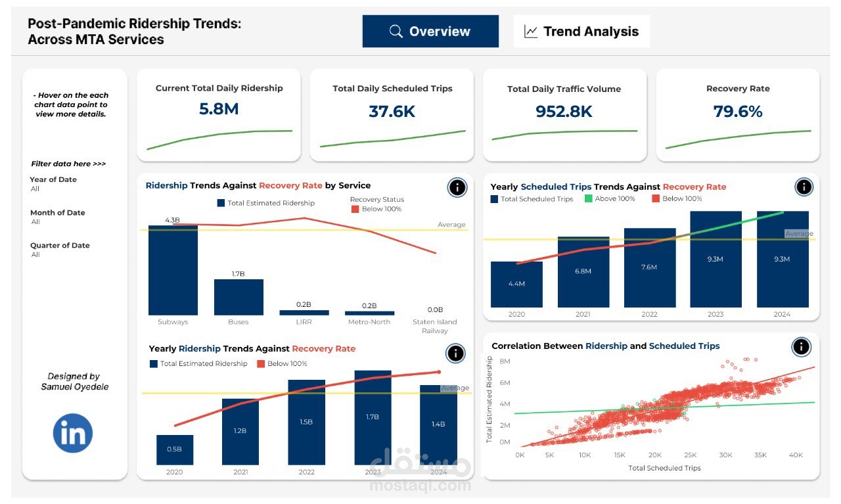This screenshot has height=504, width=841.
Task: Click the Current Total Daily Ridership card
Action: click(219, 115)
